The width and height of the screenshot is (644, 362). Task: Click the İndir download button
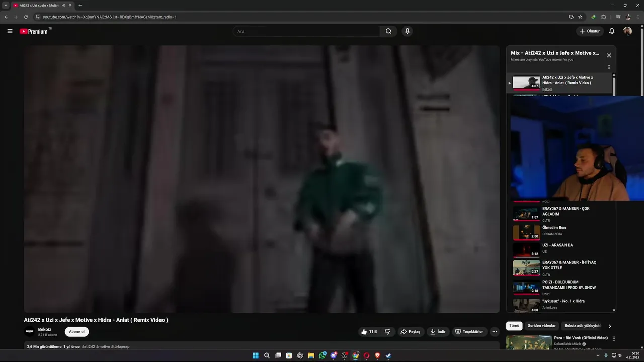coord(438,332)
